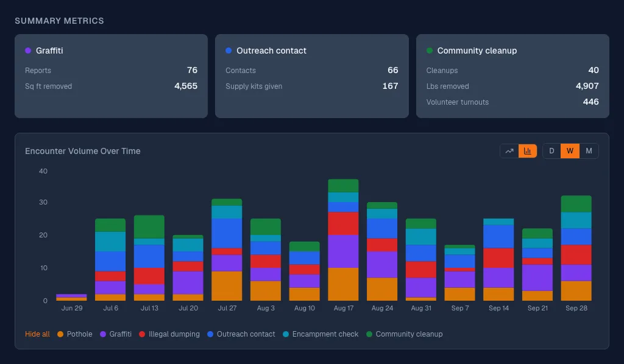Toggle Encampment check series in legend
This screenshot has height=364, width=624.
[321, 334]
